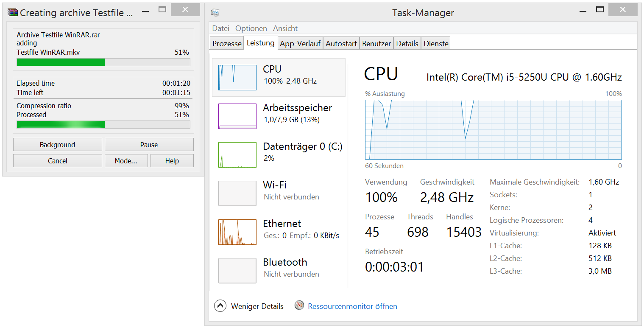Click the 60 Sekunden graph axis label
This screenshot has height=328, width=644.
coord(384,166)
